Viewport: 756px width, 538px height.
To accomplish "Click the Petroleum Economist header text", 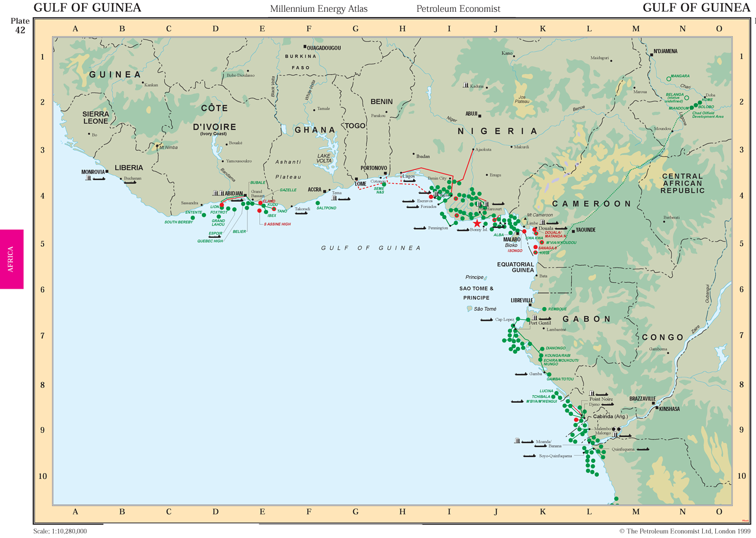I will [458, 9].
